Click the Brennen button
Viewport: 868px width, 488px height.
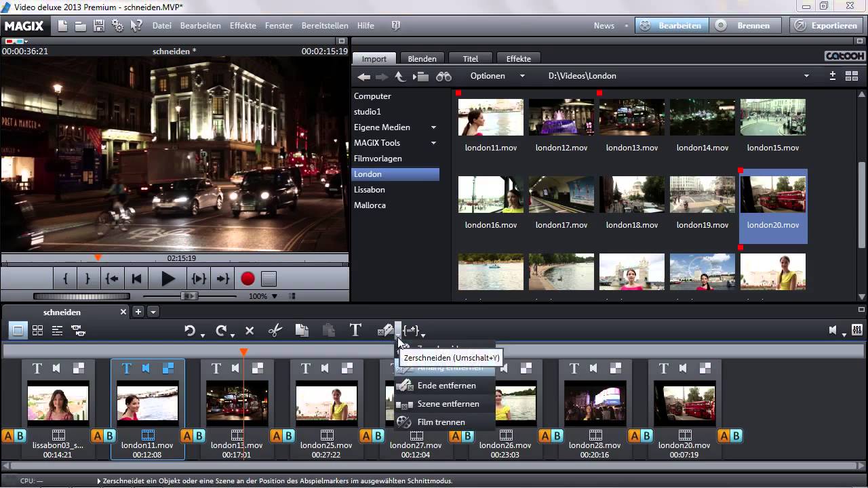tap(745, 26)
